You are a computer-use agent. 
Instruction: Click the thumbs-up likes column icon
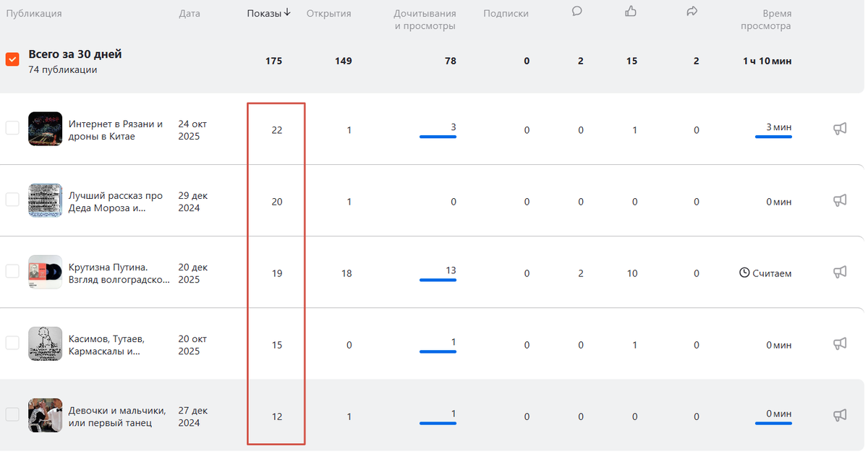coord(631,12)
